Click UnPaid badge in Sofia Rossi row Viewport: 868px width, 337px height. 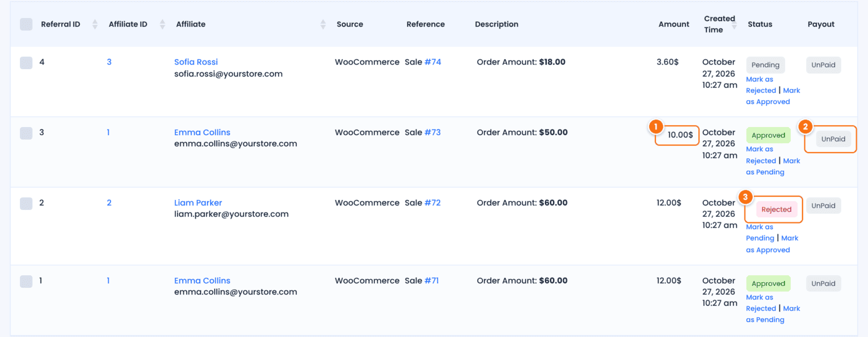[x=823, y=65]
